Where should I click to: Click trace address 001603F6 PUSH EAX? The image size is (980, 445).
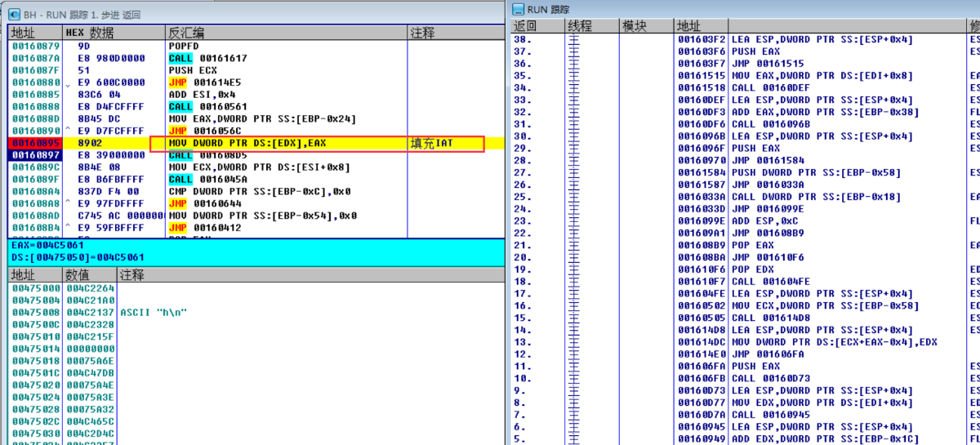[x=756, y=51]
